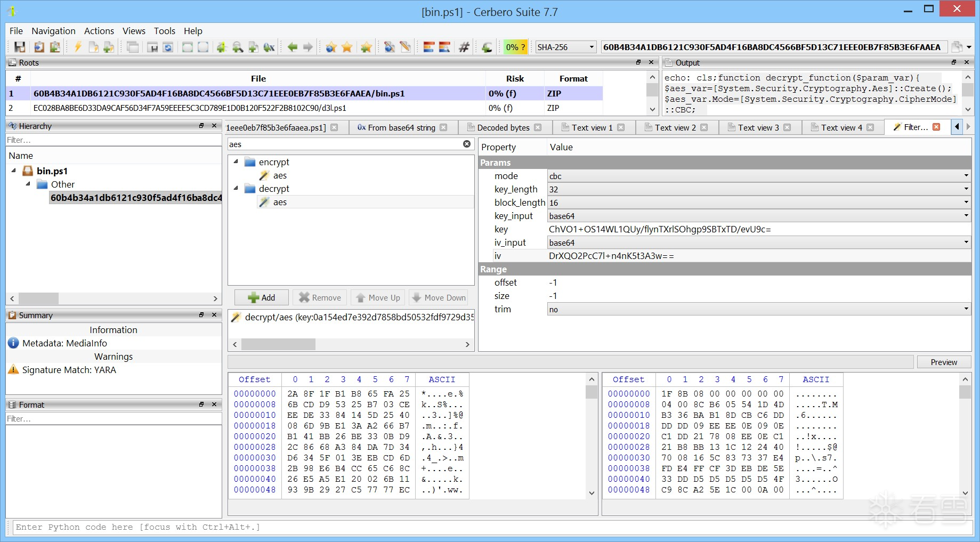
Task: Close the Filter tab
Action: [x=936, y=127]
